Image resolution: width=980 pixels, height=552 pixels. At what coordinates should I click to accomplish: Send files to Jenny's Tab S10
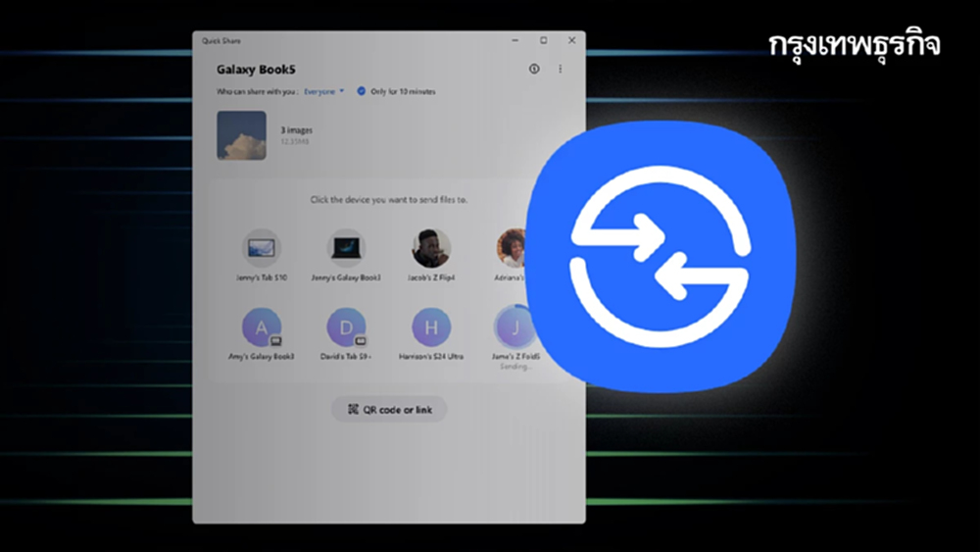click(262, 248)
